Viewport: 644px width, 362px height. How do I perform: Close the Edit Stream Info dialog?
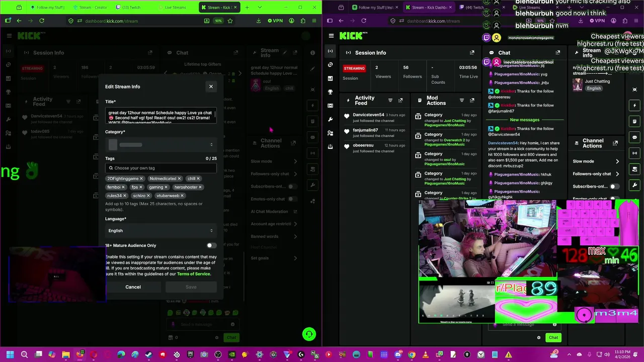click(211, 86)
